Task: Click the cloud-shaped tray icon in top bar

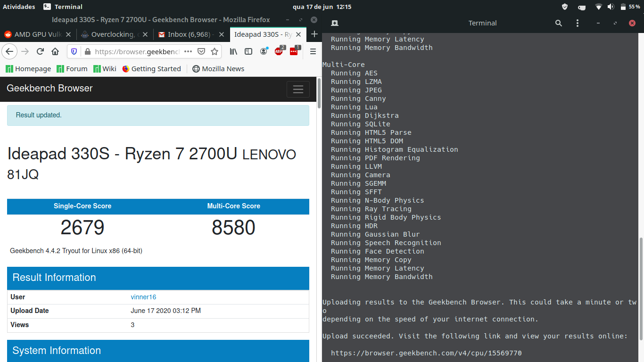Action: [x=582, y=7]
